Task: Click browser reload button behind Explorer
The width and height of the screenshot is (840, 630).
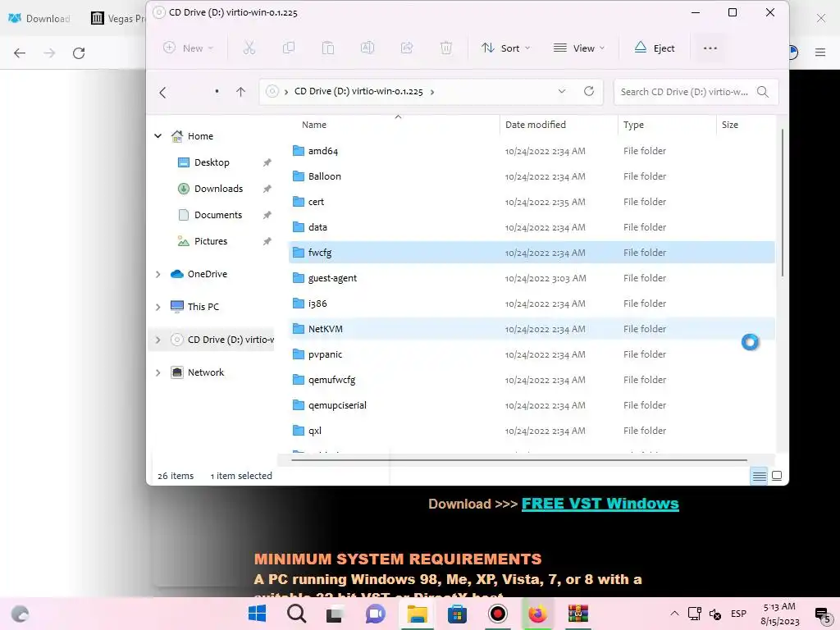Action: (79, 53)
